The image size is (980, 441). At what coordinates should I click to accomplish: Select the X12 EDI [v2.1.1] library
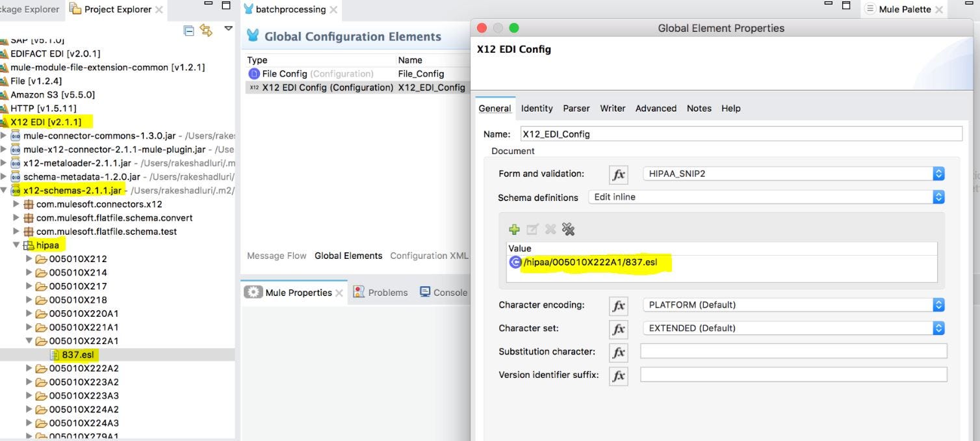[x=45, y=122]
